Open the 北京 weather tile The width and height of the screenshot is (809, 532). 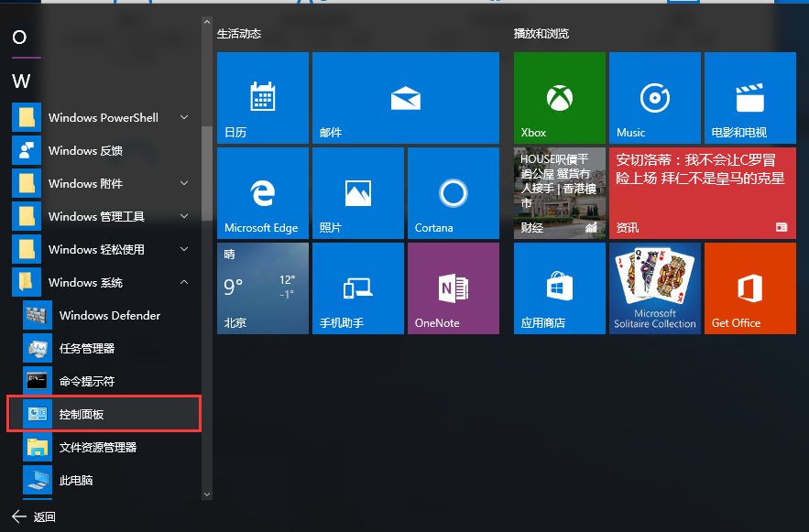[263, 288]
